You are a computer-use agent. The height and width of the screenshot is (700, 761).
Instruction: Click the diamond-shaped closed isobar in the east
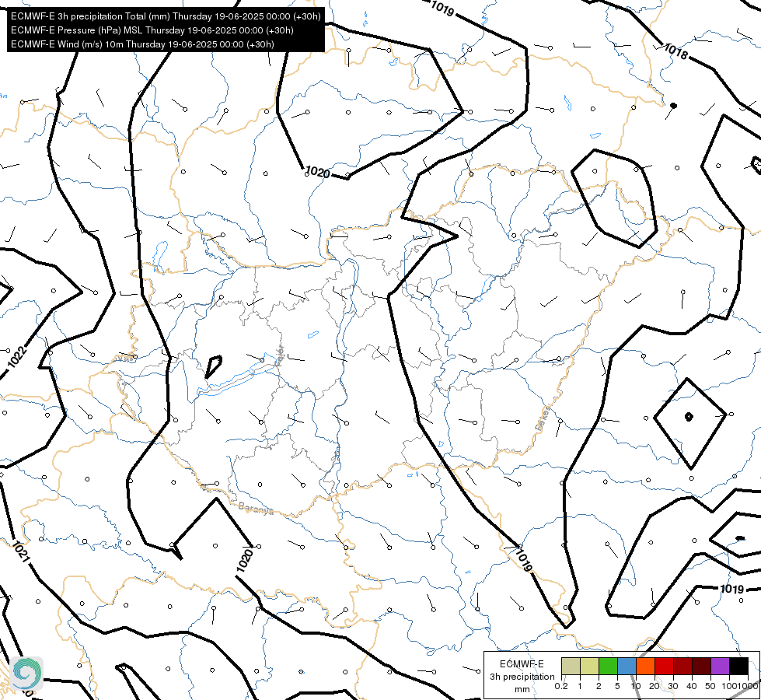coord(690,423)
